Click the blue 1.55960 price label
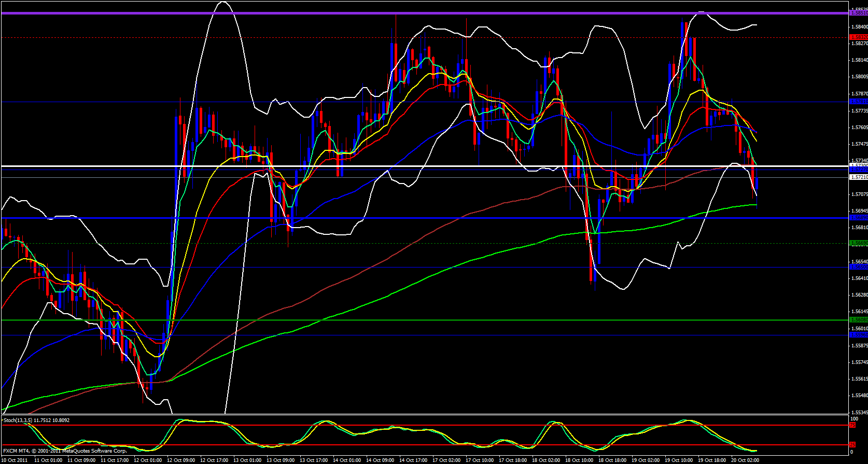The height and width of the screenshot is (464, 868). (x=859, y=335)
